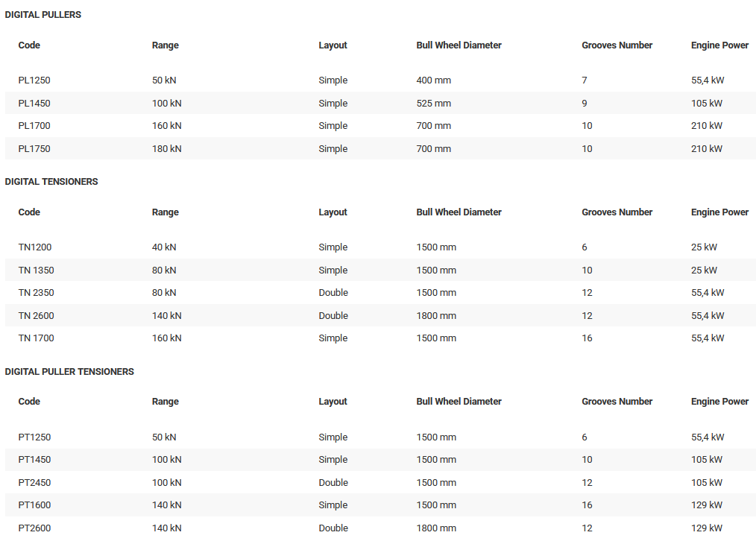Image resolution: width=756 pixels, height=547 pixels.
Task: Click the PT2450 code
Action: click(35, 483)
